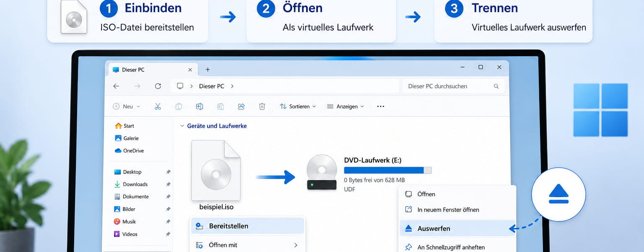Open a new tab with plus icon

click(208, 70)
